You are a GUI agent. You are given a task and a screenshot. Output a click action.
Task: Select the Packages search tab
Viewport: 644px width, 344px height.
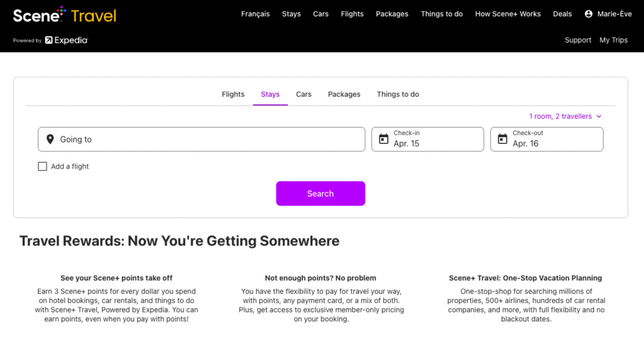344,94
